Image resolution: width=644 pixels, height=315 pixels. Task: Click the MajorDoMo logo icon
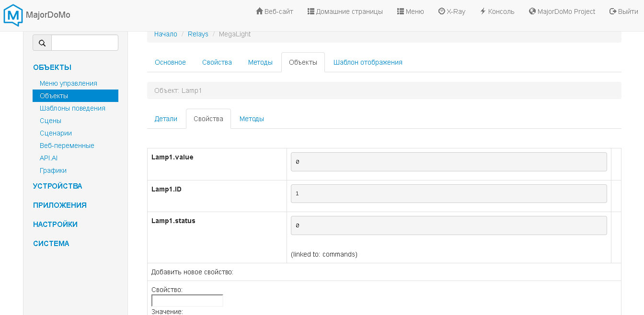pyautogui.click(x=13, y=15)
